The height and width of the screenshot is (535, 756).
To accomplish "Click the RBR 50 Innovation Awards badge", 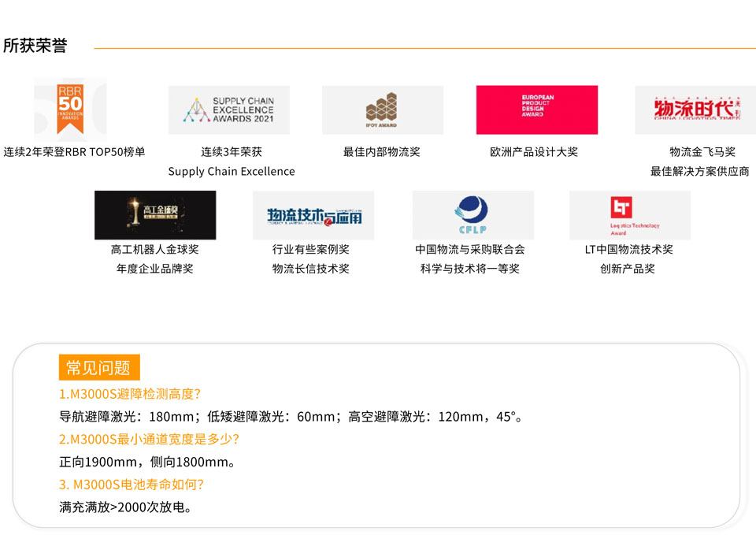I will click(x=70, y=110).
